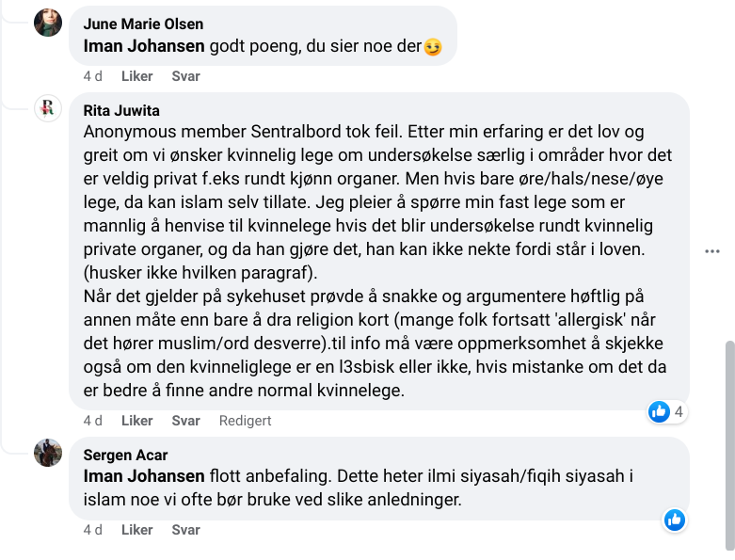
Task: Click Iman Johansen mention in June's comment
Action: pyautogui.click(x=144, y=44)
